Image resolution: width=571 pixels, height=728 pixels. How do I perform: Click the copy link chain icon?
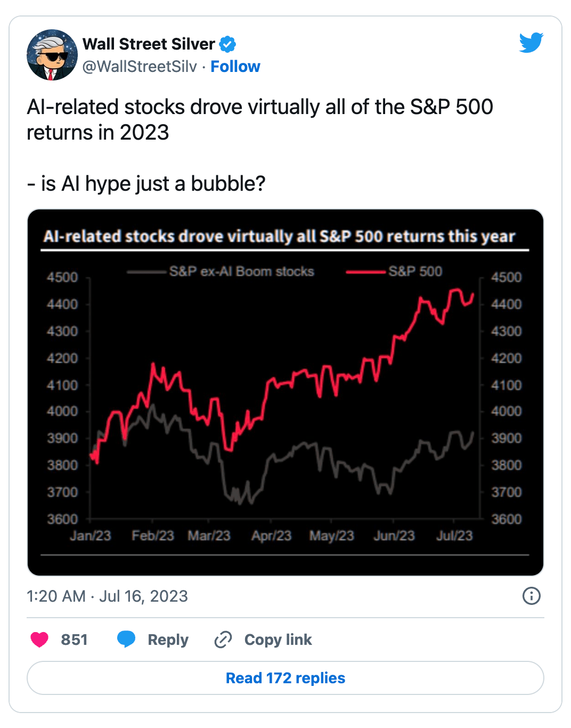(x=223, y=640)
